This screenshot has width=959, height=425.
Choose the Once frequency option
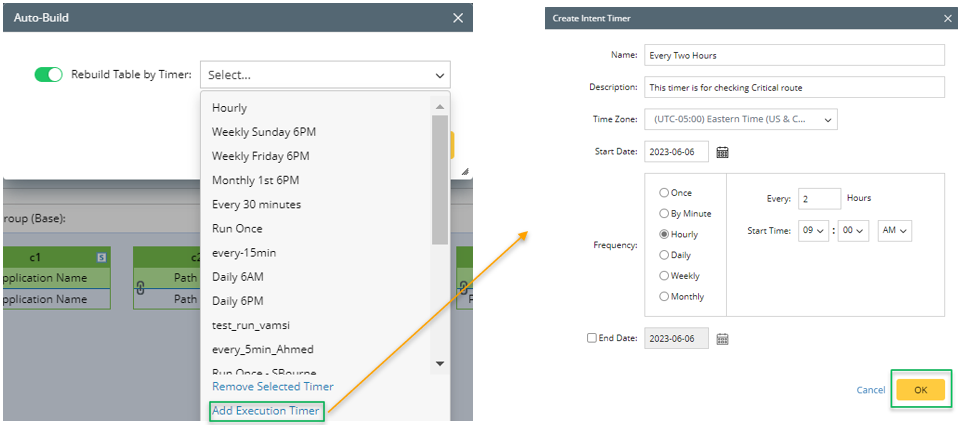coord(664,193)
